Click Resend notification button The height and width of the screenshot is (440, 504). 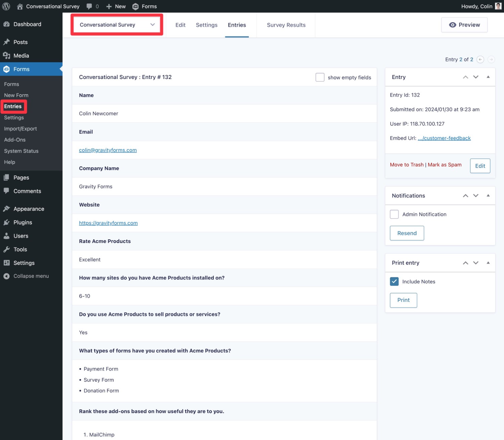(407, 233)
